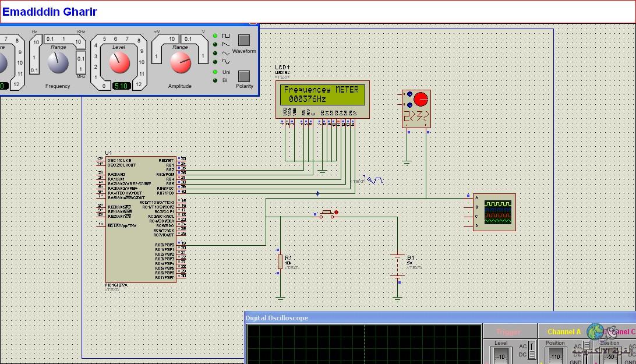Click the LCD1 reference label
The width and height of the screenshot is (636, 364).
tap(282, 68)
